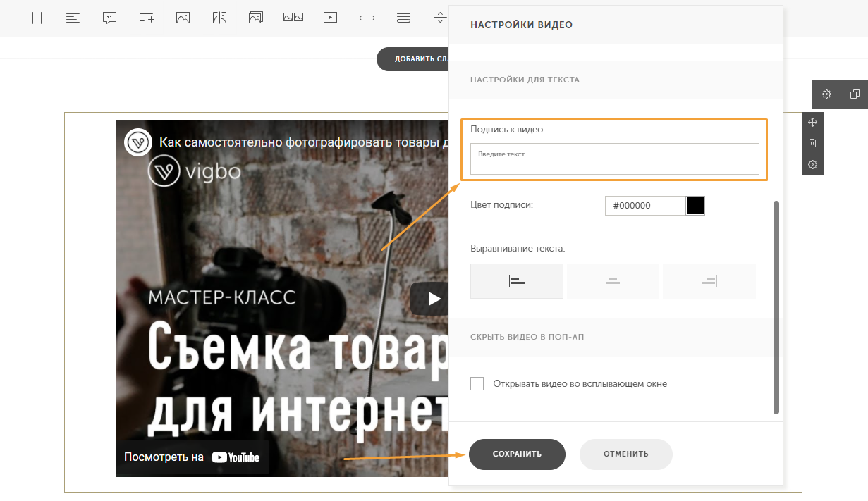Screen dimensions: 868x501
Task: Enable "Открывать видео во всплывающем окне" checkbox
Action: point(477,384)
